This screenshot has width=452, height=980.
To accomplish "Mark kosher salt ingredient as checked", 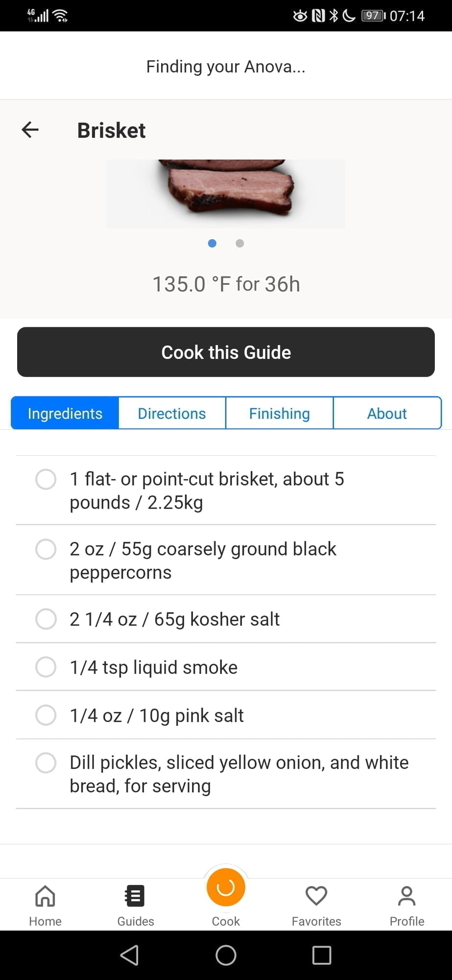I will point(46,619).
